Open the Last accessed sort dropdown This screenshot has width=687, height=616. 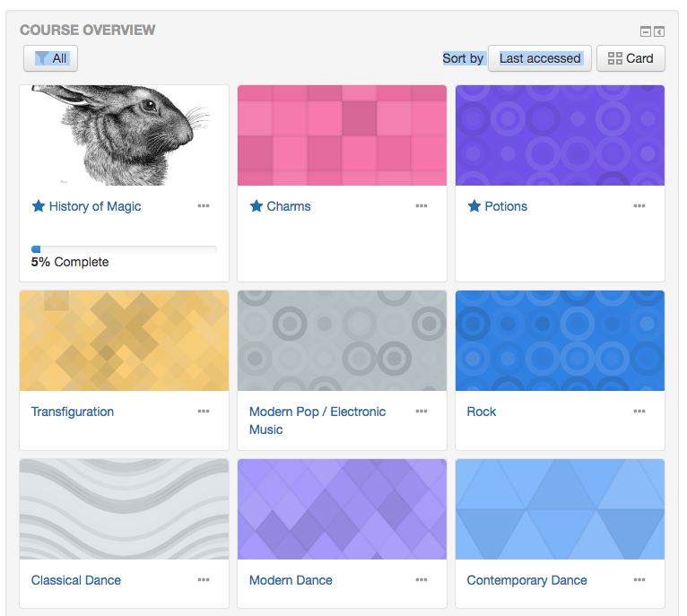pyautogui.click(x=540, y=58)
